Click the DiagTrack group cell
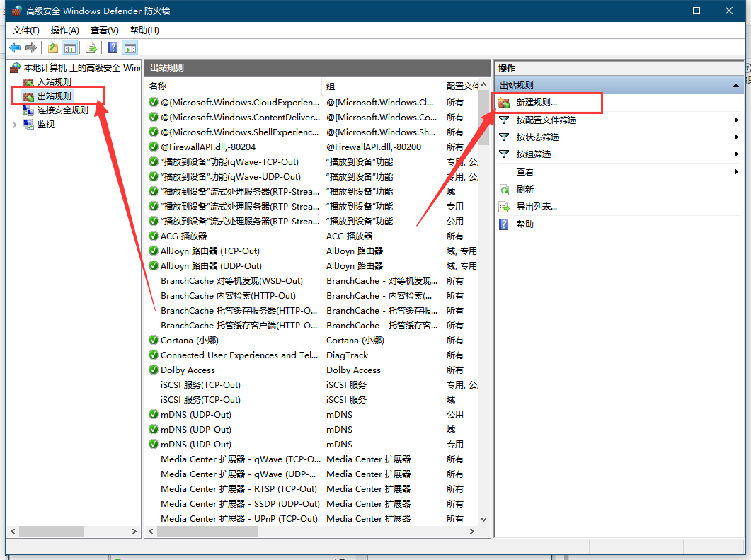The image size is (751, 560). [x=348, y=355]
